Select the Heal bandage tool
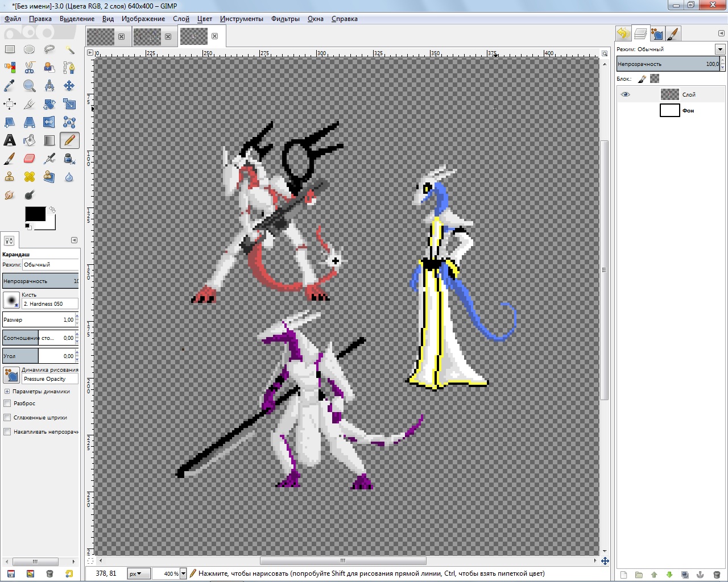Image resolution: width=728 pixels, height=582 pixels. pyautogui.click(x=30, y=177)
